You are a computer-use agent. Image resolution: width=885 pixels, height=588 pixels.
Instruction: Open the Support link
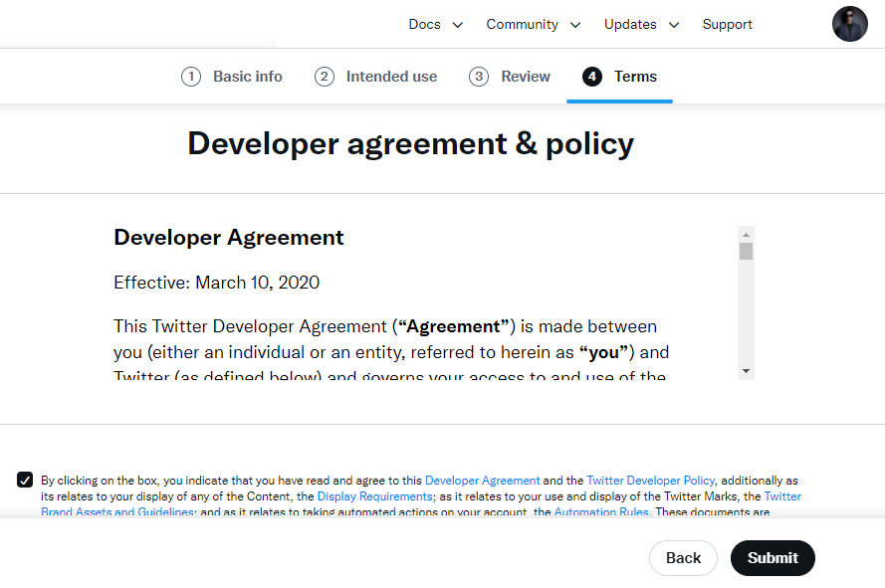(x=727, y=24)
